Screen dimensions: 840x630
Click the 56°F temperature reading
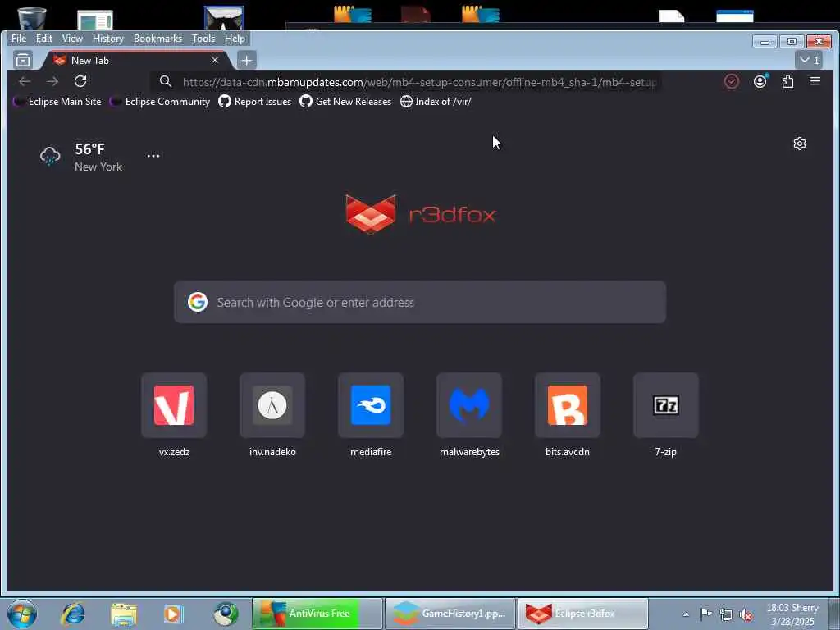[90, 149]
